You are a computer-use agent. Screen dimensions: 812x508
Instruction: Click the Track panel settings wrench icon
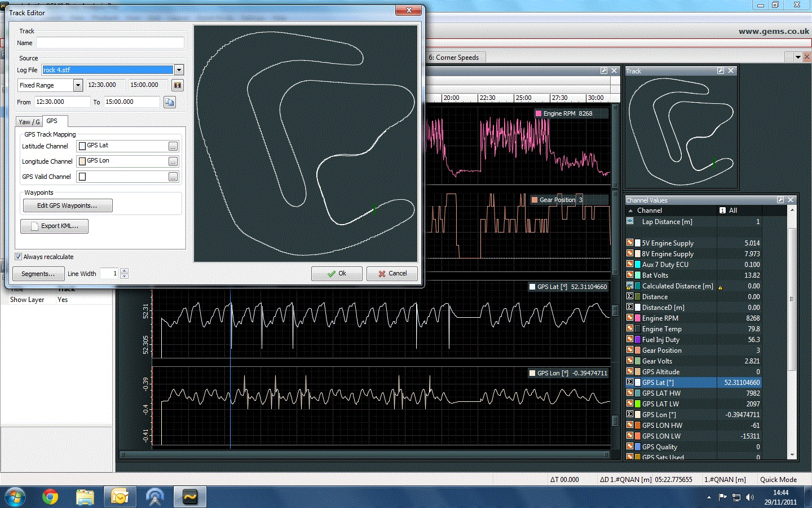point(720,71)
